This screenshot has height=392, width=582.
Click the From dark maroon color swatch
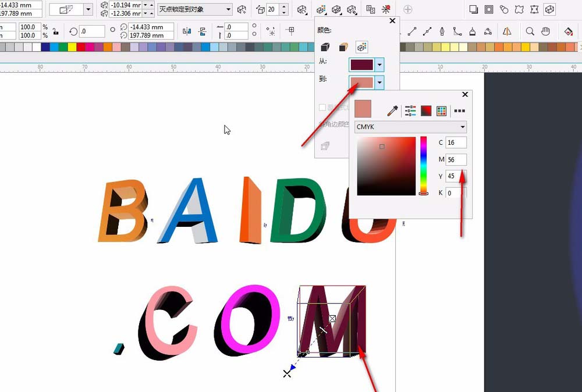click(361, 65)
